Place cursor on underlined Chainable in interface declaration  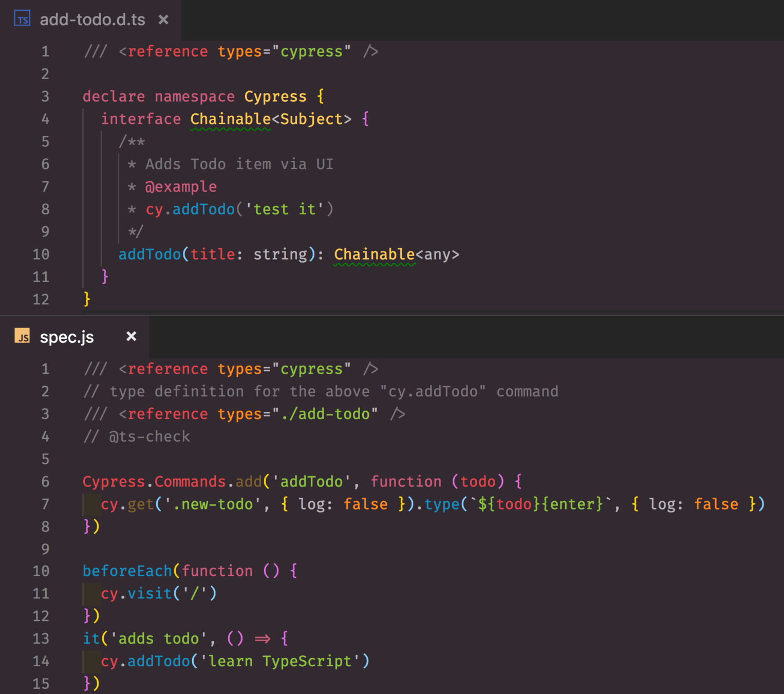pos(230,119)
